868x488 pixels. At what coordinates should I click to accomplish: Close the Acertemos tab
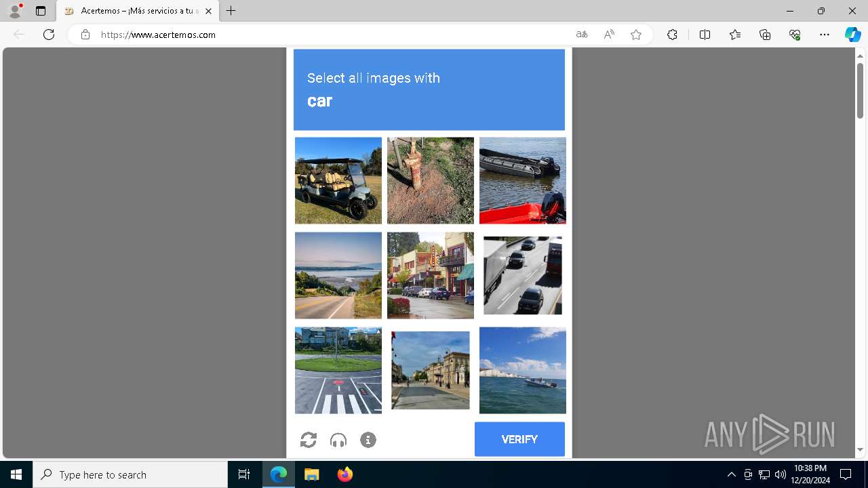point(208,11)
